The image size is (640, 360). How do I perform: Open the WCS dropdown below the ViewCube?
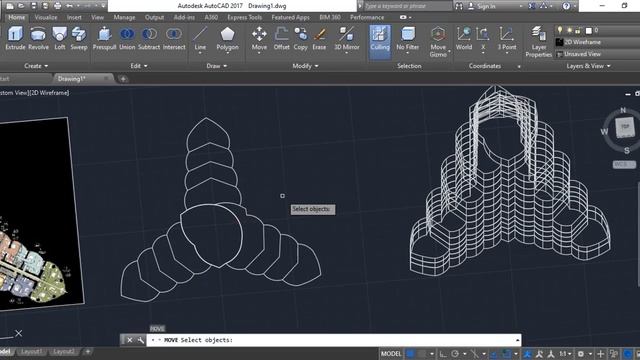coord(624,164)
